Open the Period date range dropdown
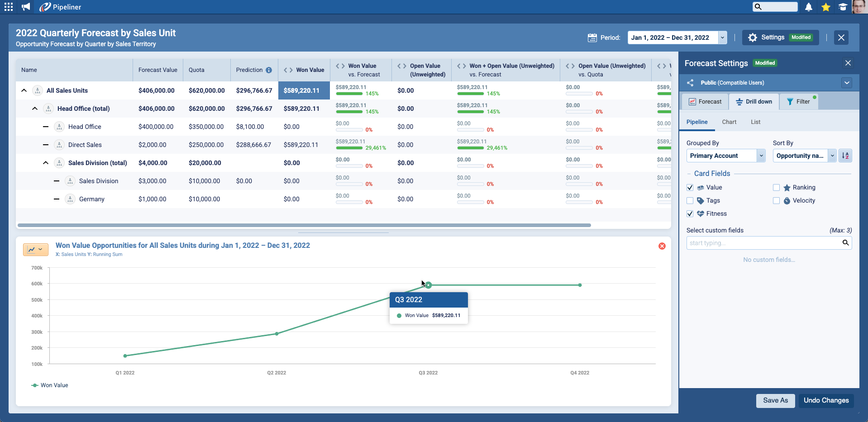 click(723, 38)
